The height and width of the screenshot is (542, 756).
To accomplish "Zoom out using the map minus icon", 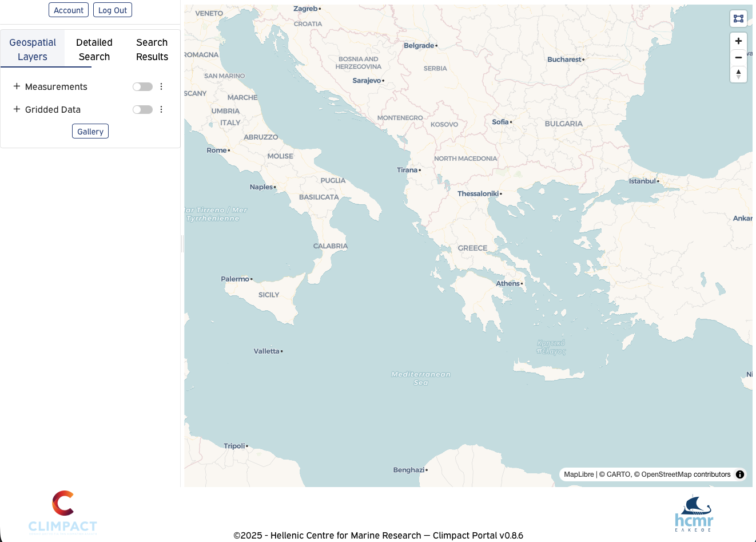I will (738, 57).
